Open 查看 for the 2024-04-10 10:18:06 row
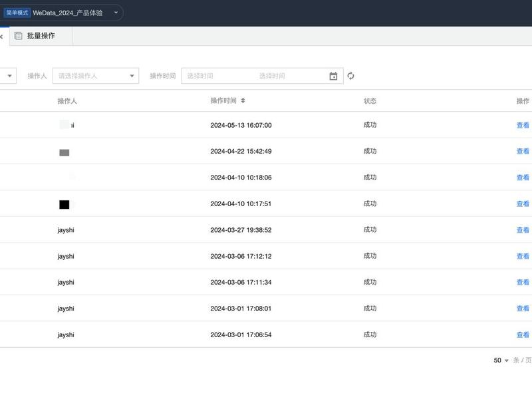 (x=523, y=178)
